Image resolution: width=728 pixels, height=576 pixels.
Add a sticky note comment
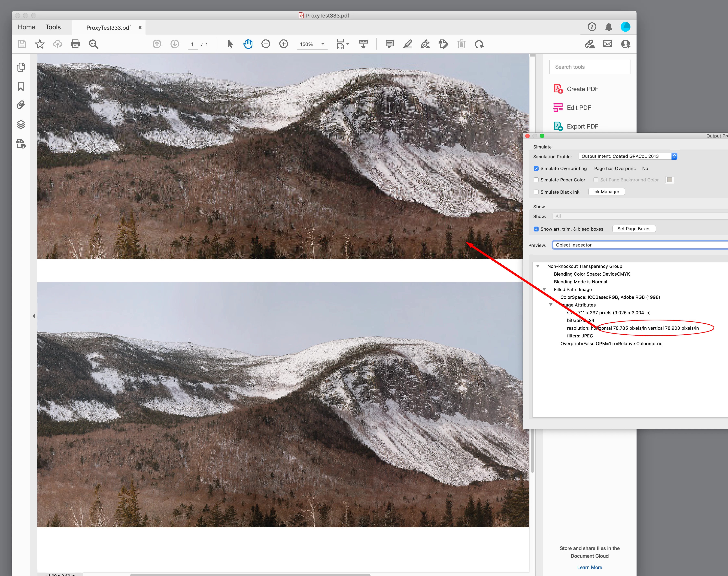[x=390, y=44]
